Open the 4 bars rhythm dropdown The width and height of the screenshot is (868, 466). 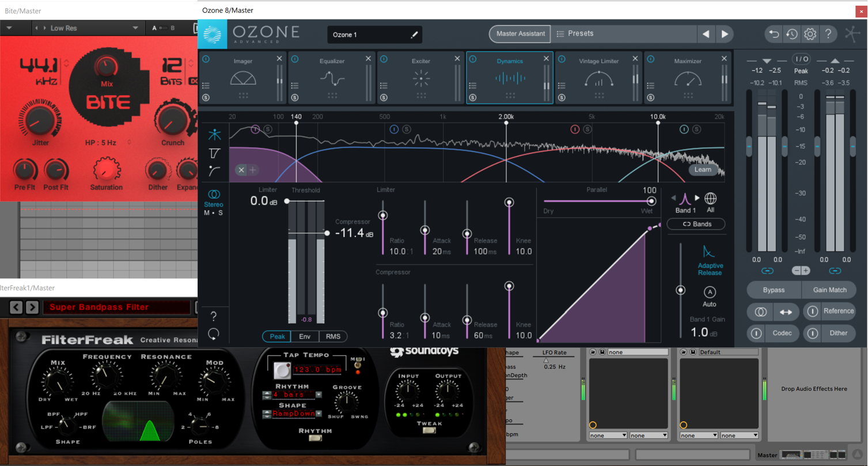point(319,395)
